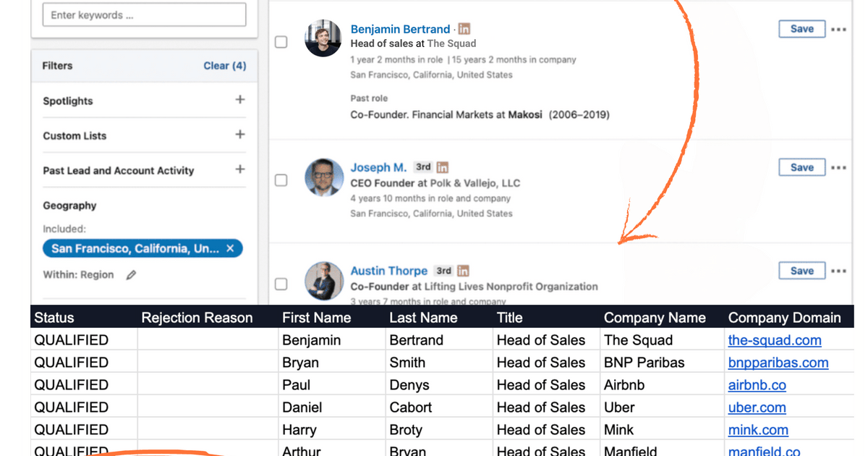The width and height of the screenshot is (868, 456).
Task: Click Joseph M.'s profile photo
Action: 324,179
